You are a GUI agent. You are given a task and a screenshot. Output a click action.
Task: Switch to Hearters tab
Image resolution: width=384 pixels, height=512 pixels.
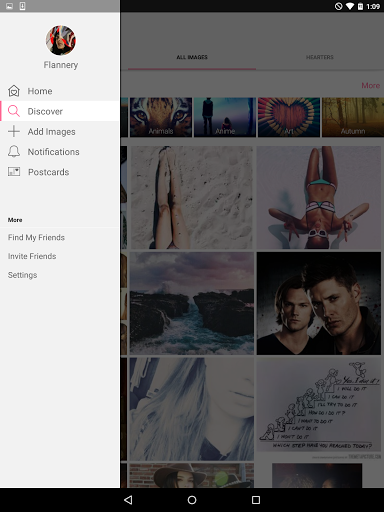pyautogui.click(x=320, y=57)
